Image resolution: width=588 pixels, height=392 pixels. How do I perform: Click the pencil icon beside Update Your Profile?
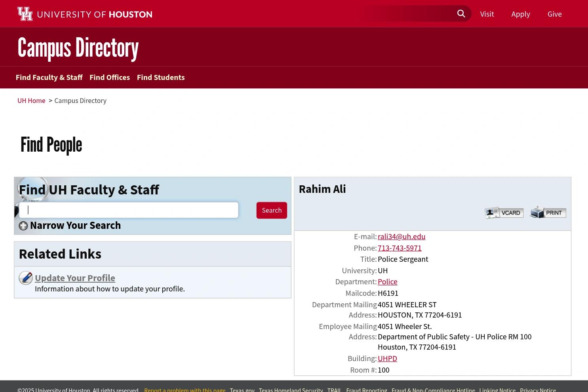click(x=26, y=278)
